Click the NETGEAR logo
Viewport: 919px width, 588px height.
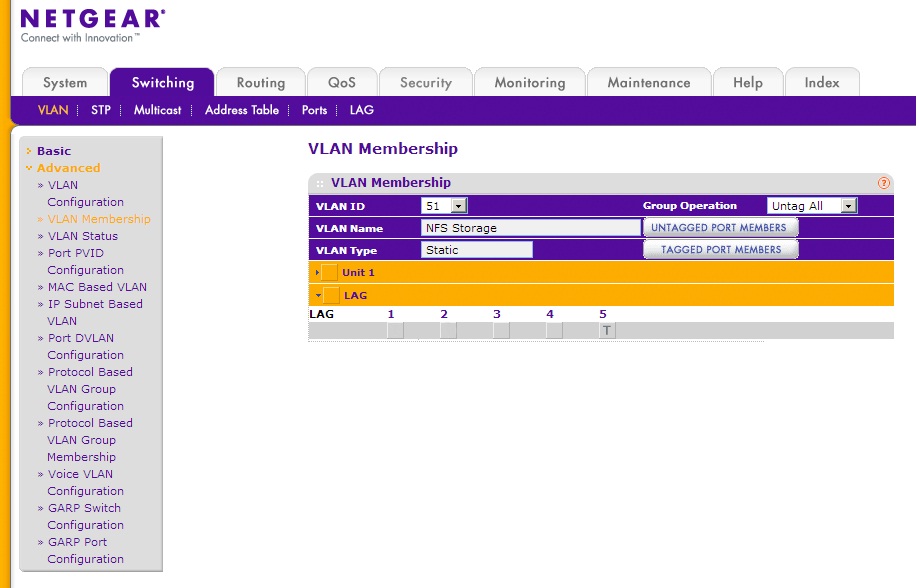point(90,18)
